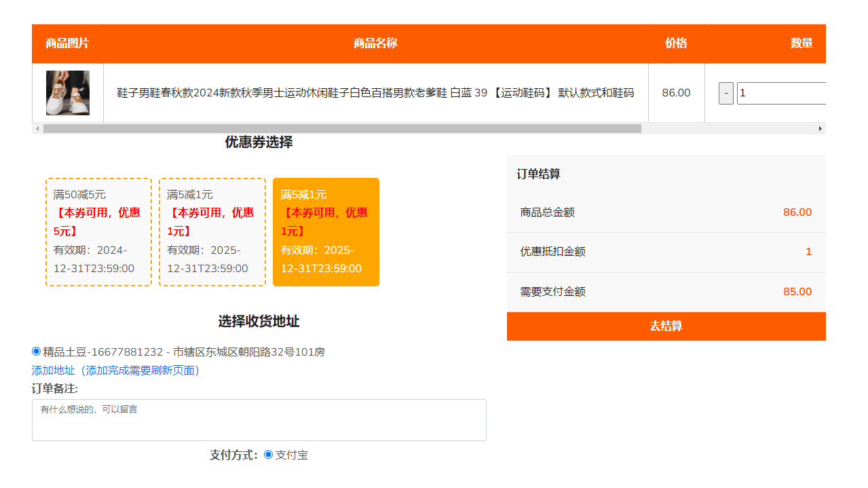
Task: Open the 添加地址 link
Action: pyautogui.click(x=115, y=371)
